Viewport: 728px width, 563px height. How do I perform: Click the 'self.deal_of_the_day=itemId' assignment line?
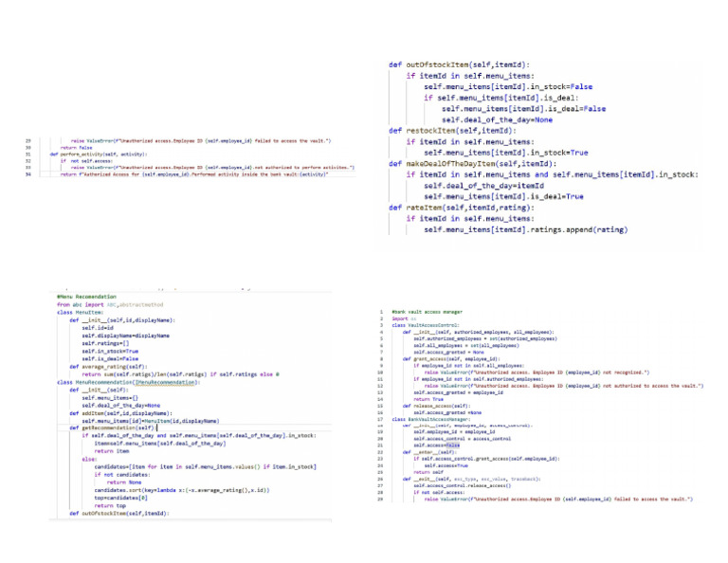click(483, 186)
